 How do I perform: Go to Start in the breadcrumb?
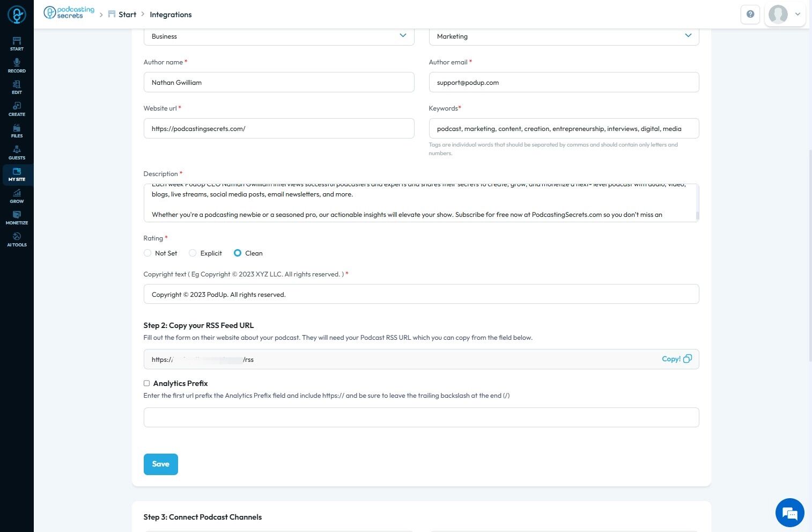click(x=127, y=14)
